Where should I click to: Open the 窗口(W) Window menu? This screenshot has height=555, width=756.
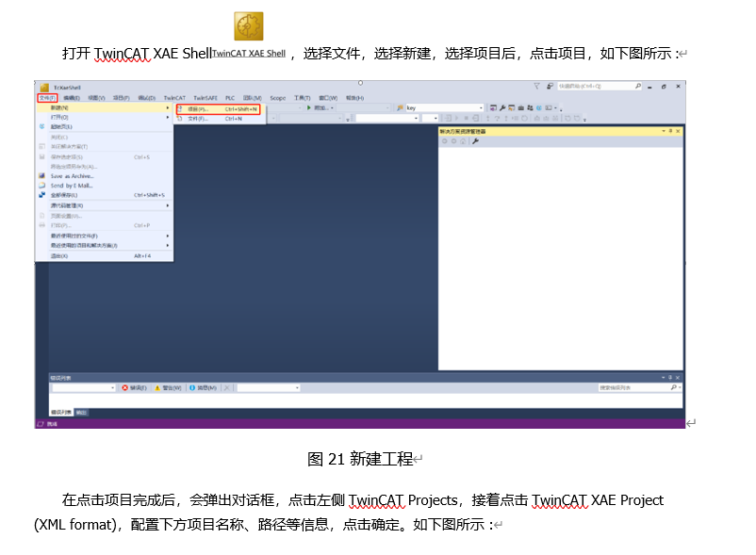328,98
